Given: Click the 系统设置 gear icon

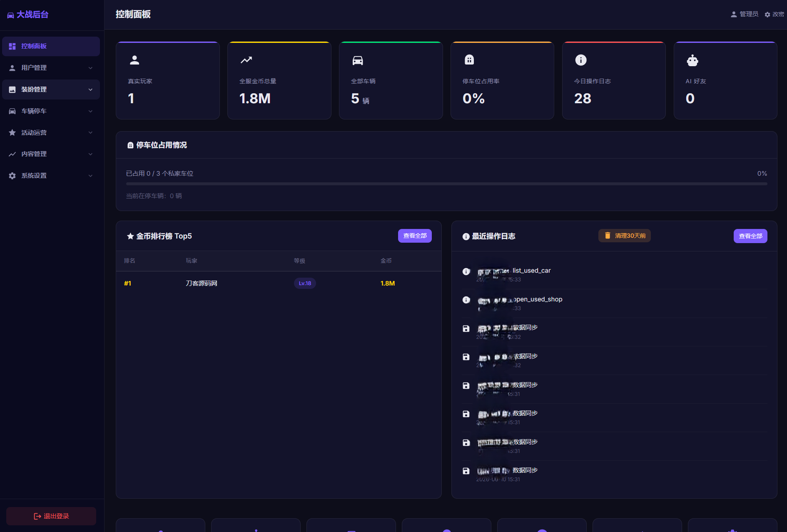Looking at the screenshot, I should pyautogui.click(x=12, y=176).
